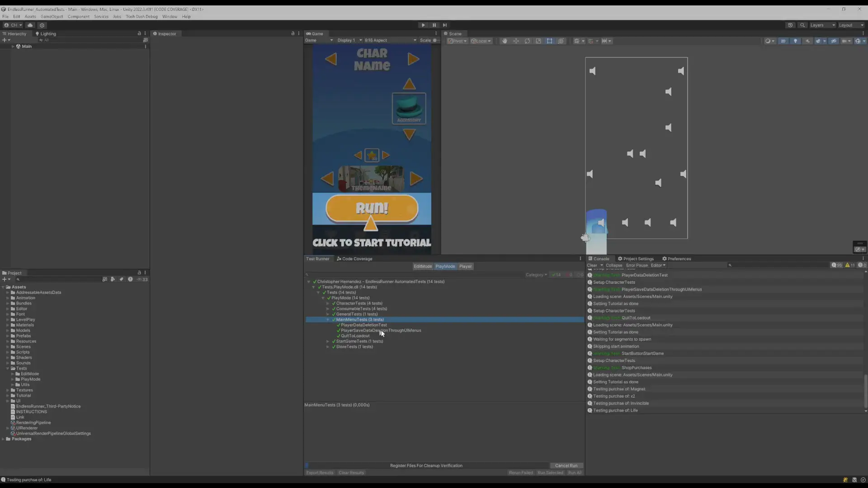The height and width of the screenshot is (488, 868).
Task: Start Play mode with the play button
Action: 423,25
